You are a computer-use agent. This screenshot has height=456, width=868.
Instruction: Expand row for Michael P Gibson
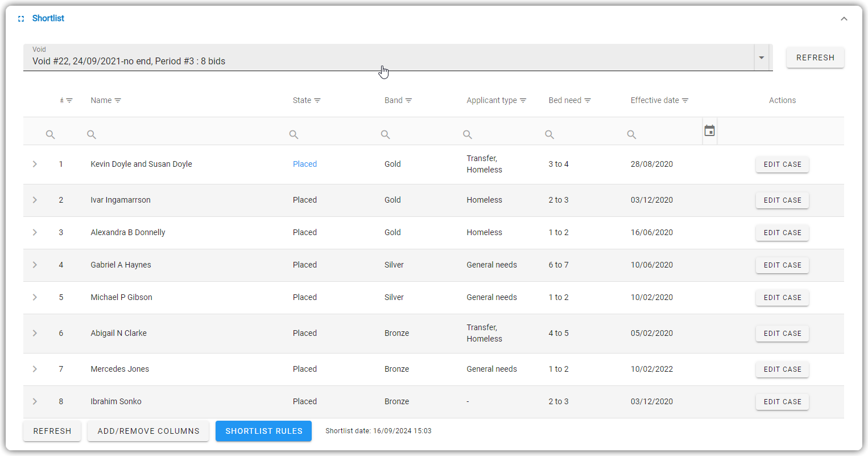(x=35, y=297)
